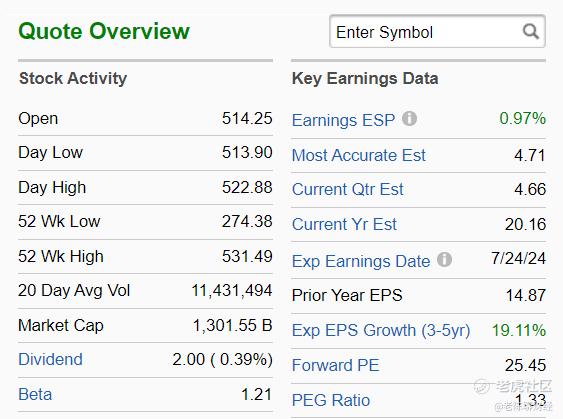Open the Most Accurate Est link
The height and width of the screenshot is (419, 563).
pos(358,155)
